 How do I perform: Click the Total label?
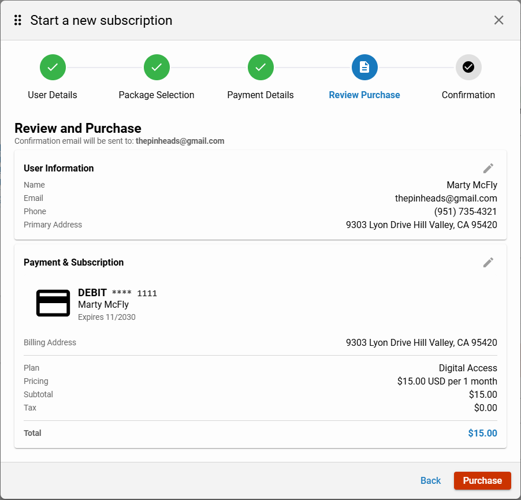32,433
